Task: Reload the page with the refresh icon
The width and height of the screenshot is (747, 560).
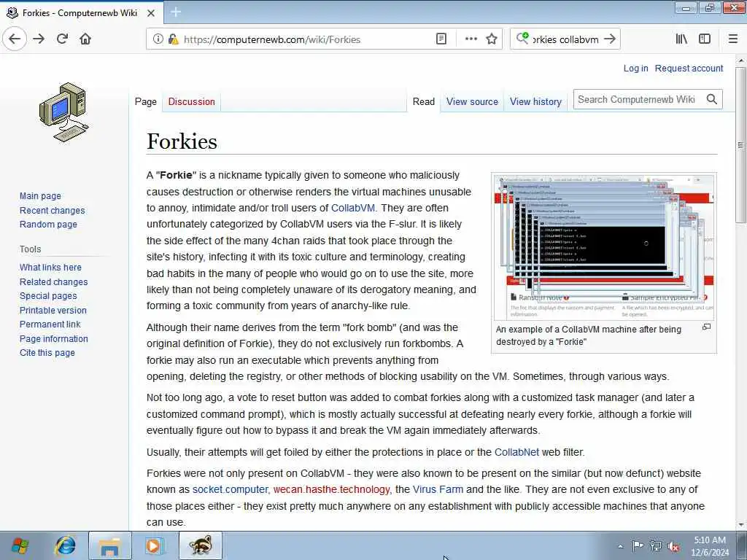Action: point(63,39)
